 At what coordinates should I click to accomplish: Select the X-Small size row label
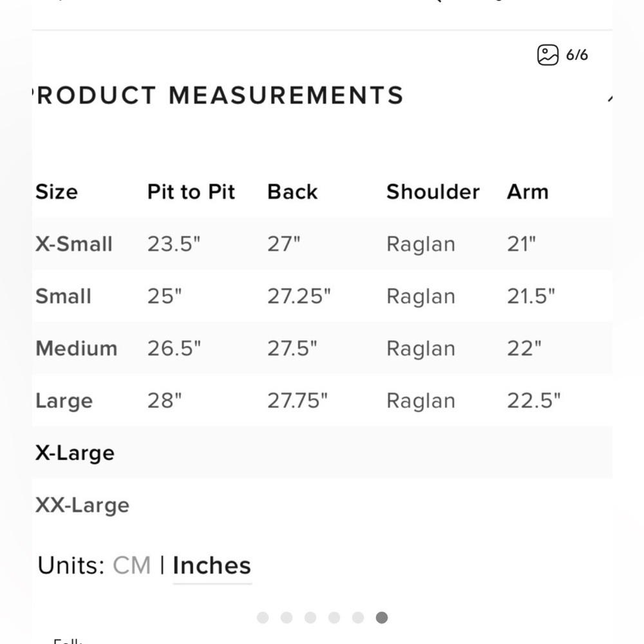tap(74, 244)
